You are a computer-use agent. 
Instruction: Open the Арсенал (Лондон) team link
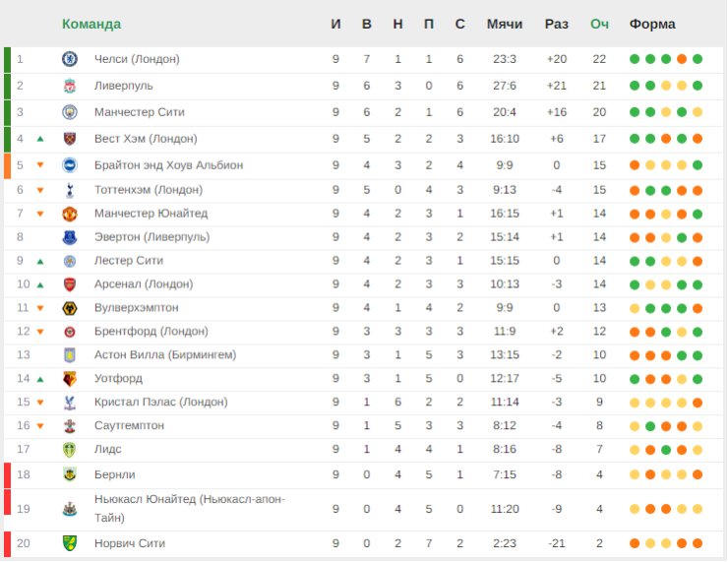pyautogui.click(x=144, y=284)
